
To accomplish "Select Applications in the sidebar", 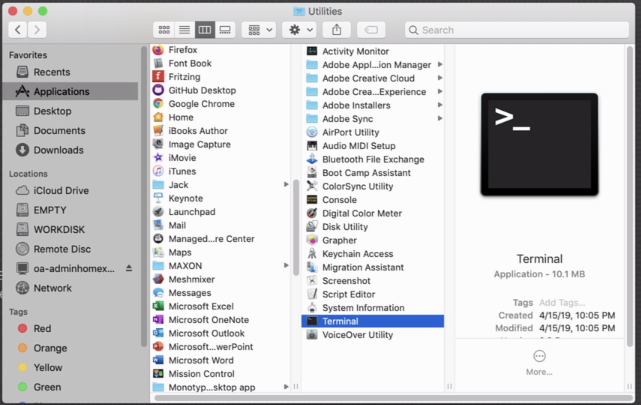I will pyautogui.click(x=70, y=91).
